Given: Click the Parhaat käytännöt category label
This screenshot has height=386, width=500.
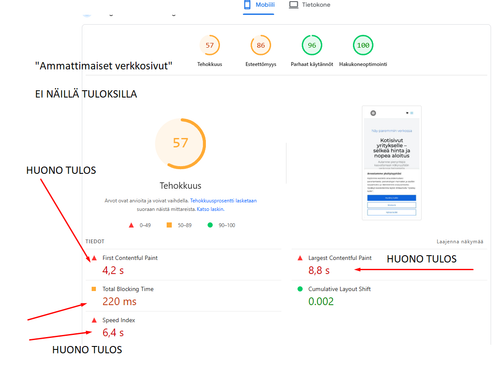Looking at the screenshot, I should pos(312,64).
